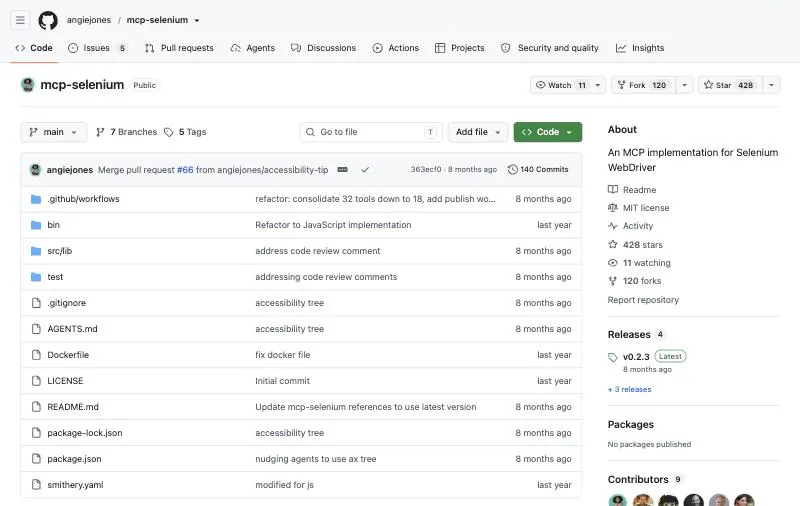
Task: Open the package.json file
Action: pyautogui.click(x=74, y=459)
